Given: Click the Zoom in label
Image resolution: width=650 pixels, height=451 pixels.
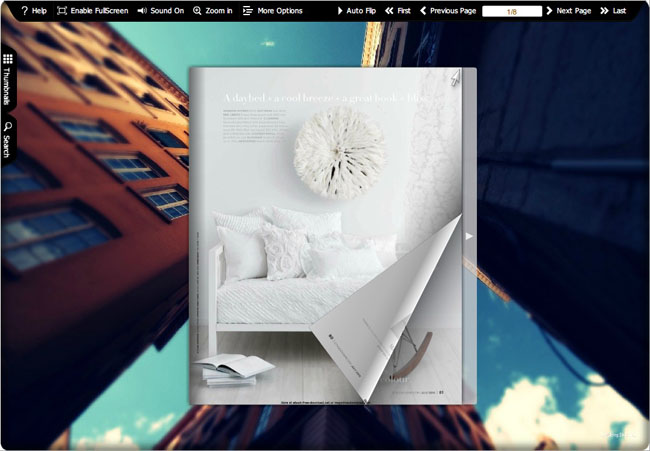Looking at the screenshot, I should click(x=219, y=11).
